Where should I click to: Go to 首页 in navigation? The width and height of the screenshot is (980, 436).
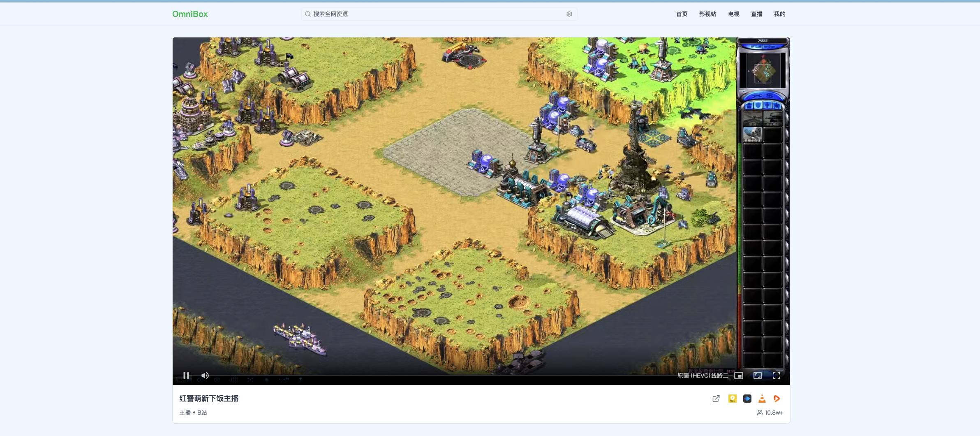(x=682, y=14)
